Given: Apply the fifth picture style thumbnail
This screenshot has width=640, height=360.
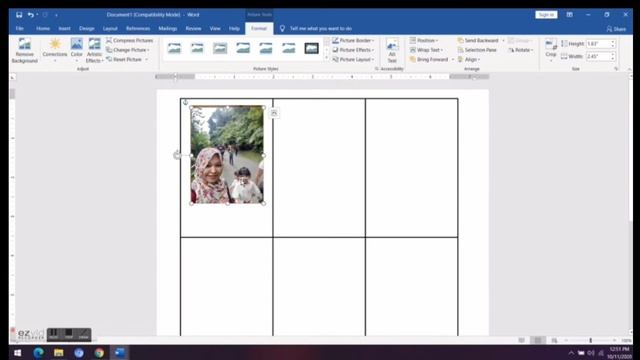Looking at the screenshot, I should 266,48.
